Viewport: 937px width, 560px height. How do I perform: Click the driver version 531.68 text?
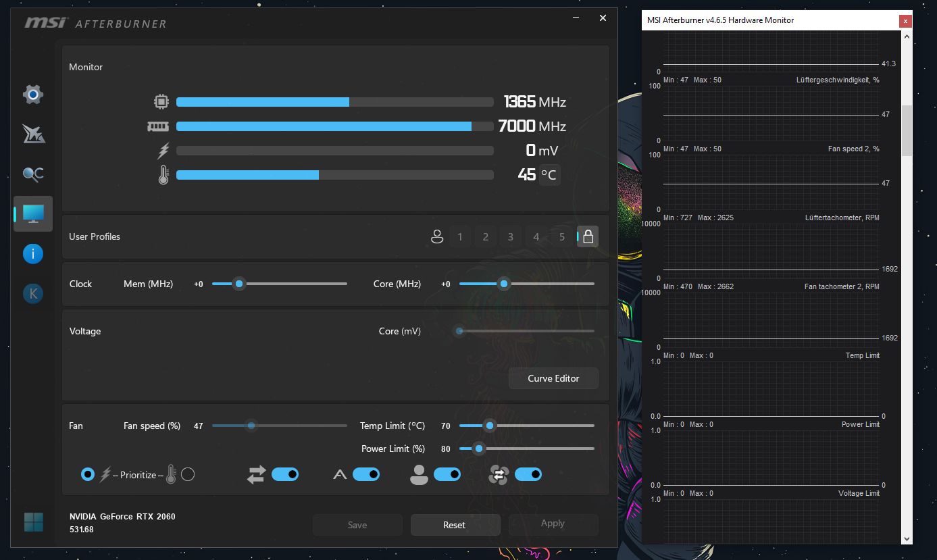point(82,530)
